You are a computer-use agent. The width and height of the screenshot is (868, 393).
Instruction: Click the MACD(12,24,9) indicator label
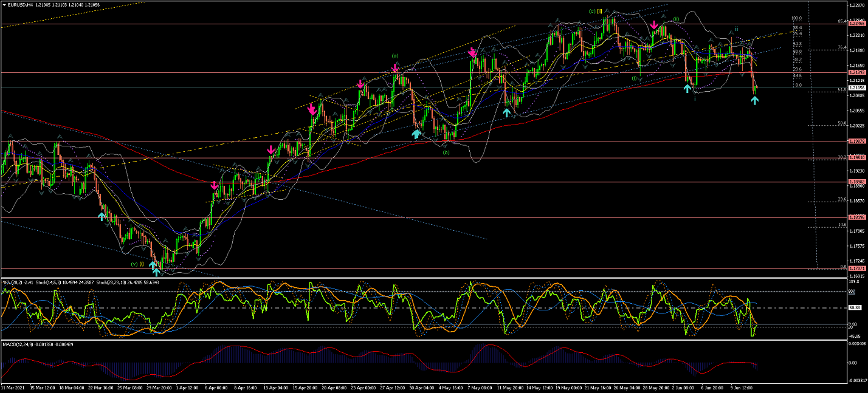tap(18, 345)
